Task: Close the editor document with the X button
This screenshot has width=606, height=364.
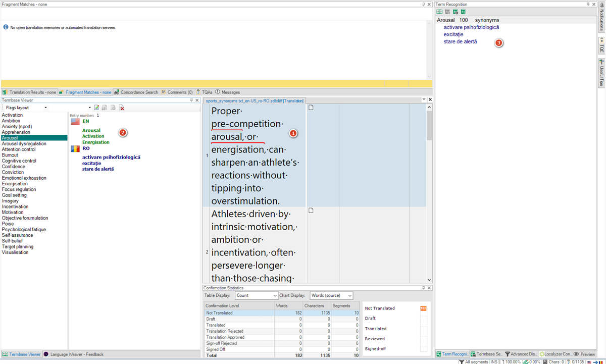Action: point(430,100)
